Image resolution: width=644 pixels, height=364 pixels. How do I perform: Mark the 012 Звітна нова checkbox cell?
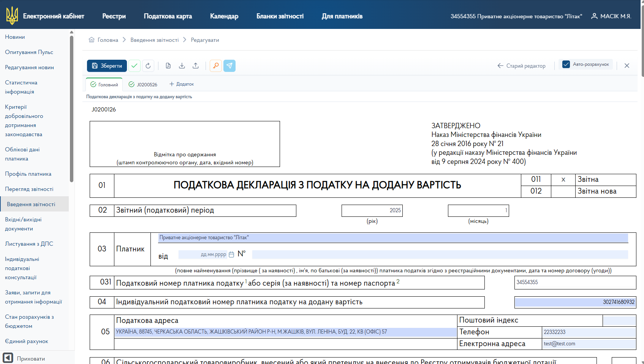pos(563,191)
